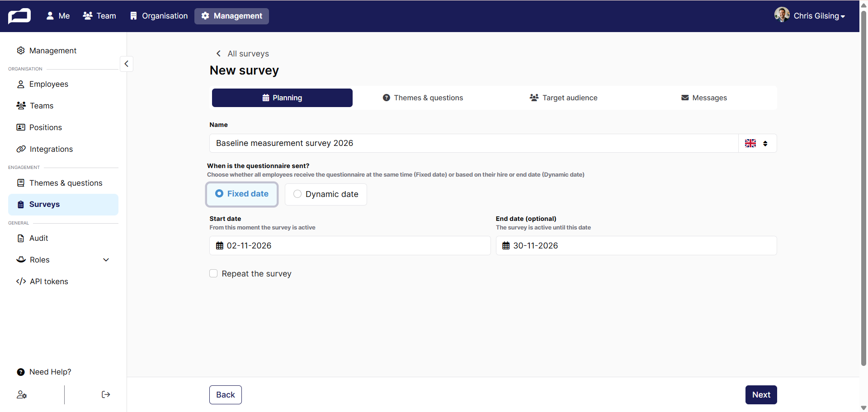This screenshot has height=412, width=868.
Task: Switch to the Themes & questions tab
Action: 423,98
